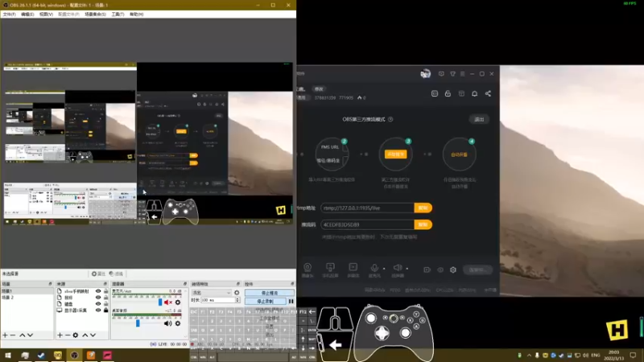
Task: Click the transition duration 时长 spinner arrows
Action: point(237,300)
